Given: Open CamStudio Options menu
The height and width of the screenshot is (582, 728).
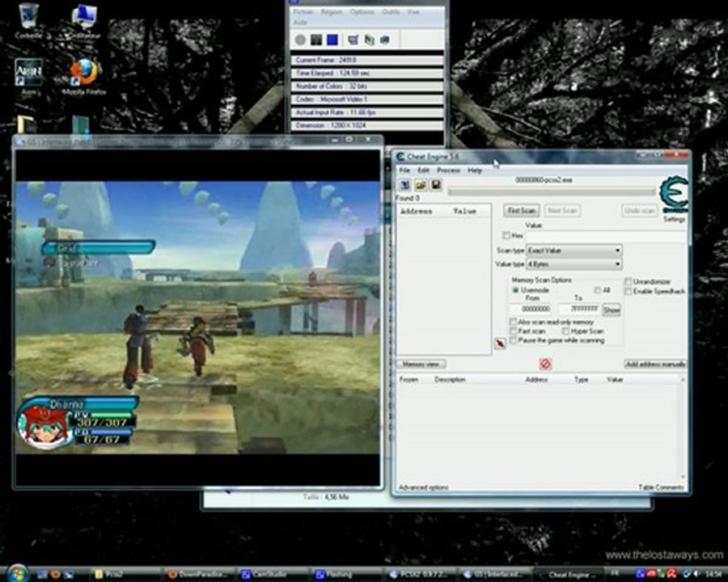Looking at the screenshot, I should pos(362,12).
